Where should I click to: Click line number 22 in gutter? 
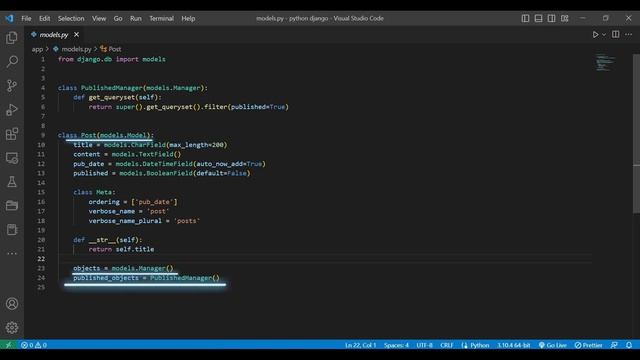pyautogui.click(x=41, y=258)
